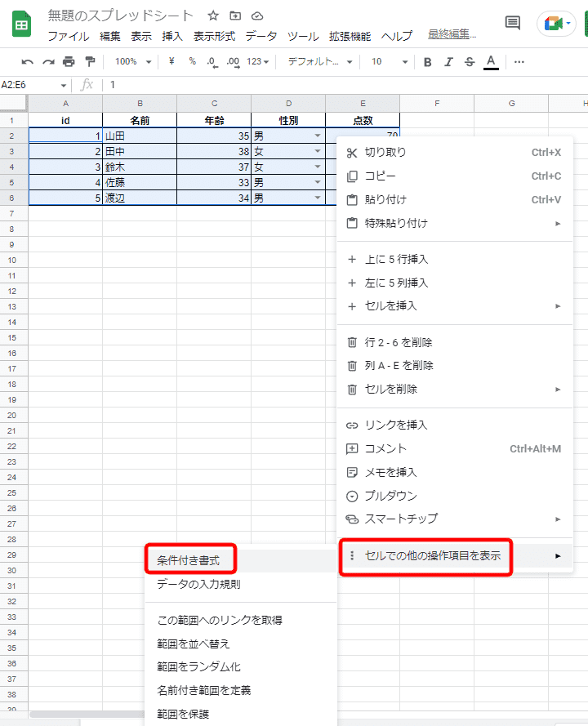The width and height of the screenshot is (588, 726).
Task: Open gender dropdown in row 6
Action: coord(318,198)
